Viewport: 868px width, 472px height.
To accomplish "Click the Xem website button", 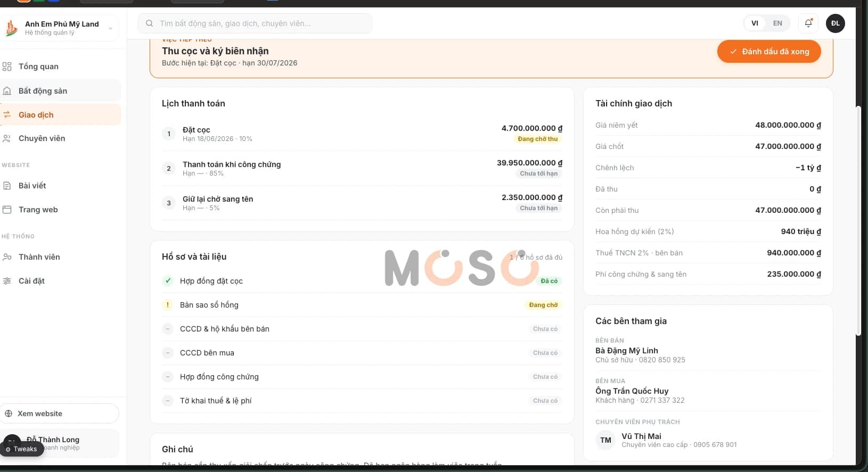I will [59, 413].
